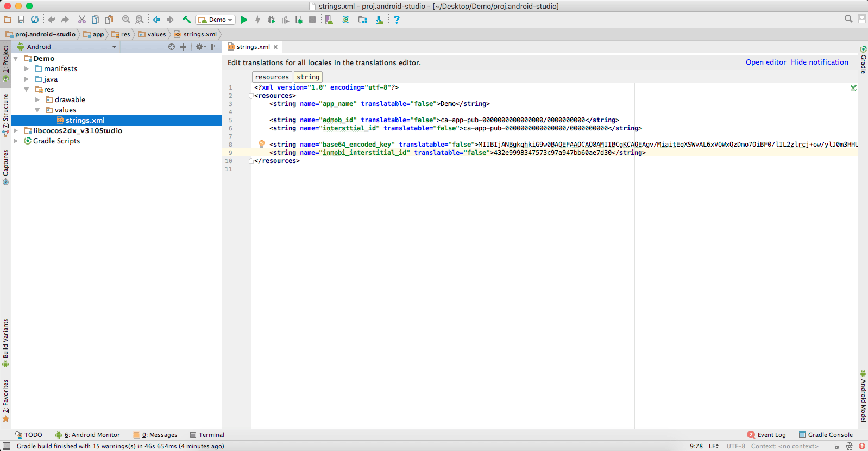This screenshot has height=451, width=868.
Task: Sync project with Gradle files icon
Action: (x=345, y=20)
